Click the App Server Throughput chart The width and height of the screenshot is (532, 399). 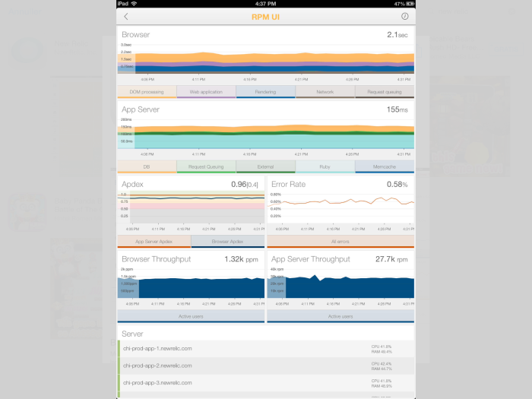click(x=340, y=287)
